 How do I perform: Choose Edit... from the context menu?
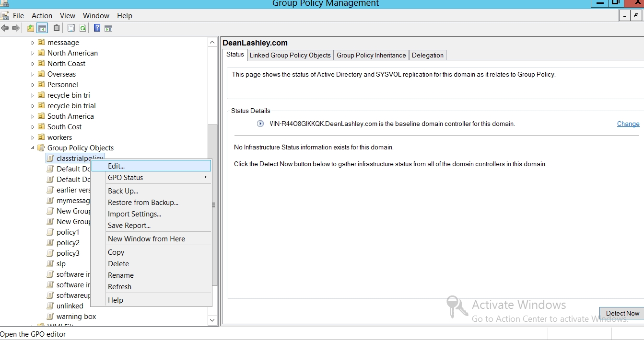[x=116, y=166]
